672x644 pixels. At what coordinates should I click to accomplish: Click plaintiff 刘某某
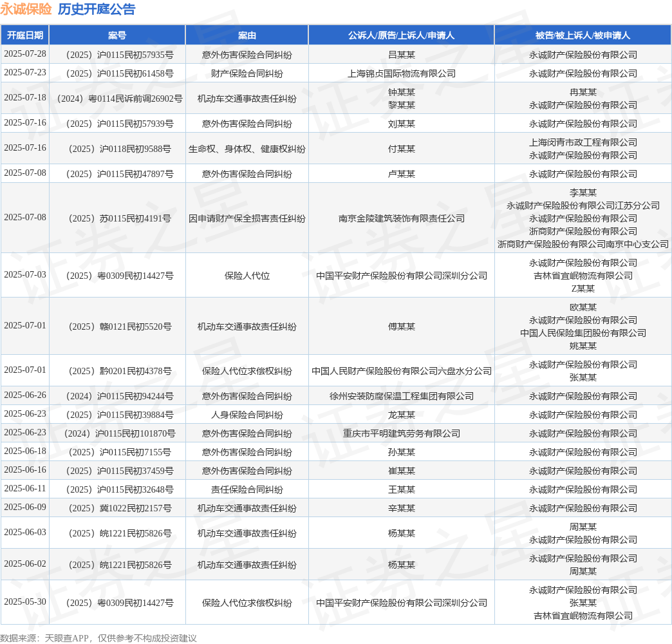(402, 124)
